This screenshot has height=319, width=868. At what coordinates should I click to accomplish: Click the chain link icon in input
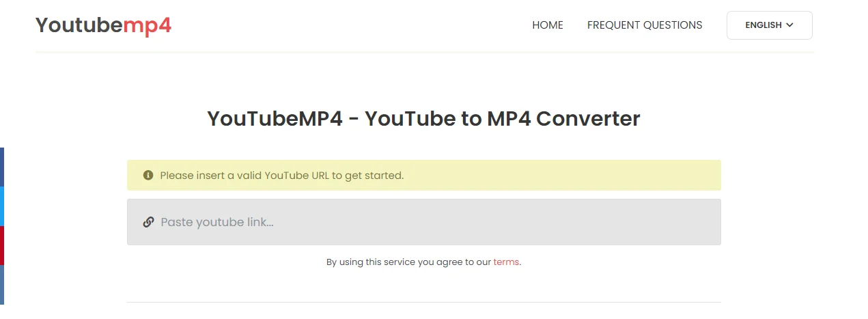(x=148, y=222)
